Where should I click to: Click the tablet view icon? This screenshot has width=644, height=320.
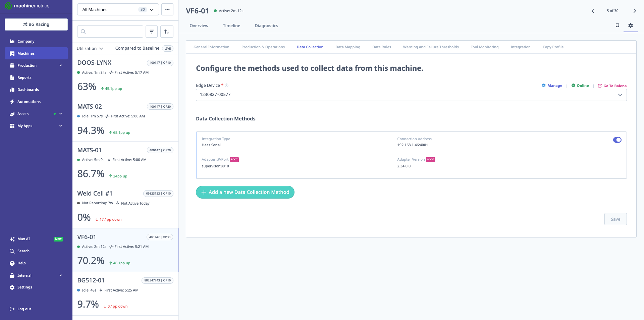pyautogui.click(x=617, y=25)
